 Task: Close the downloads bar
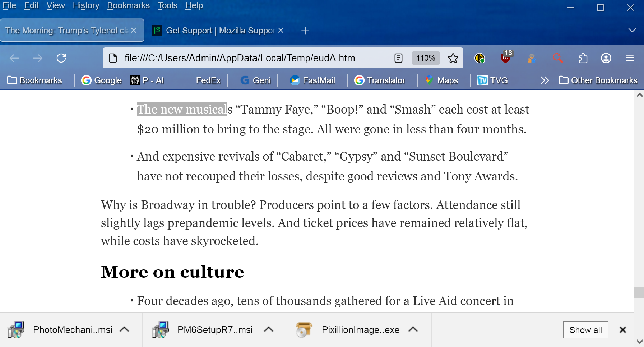tap(623, 330)
